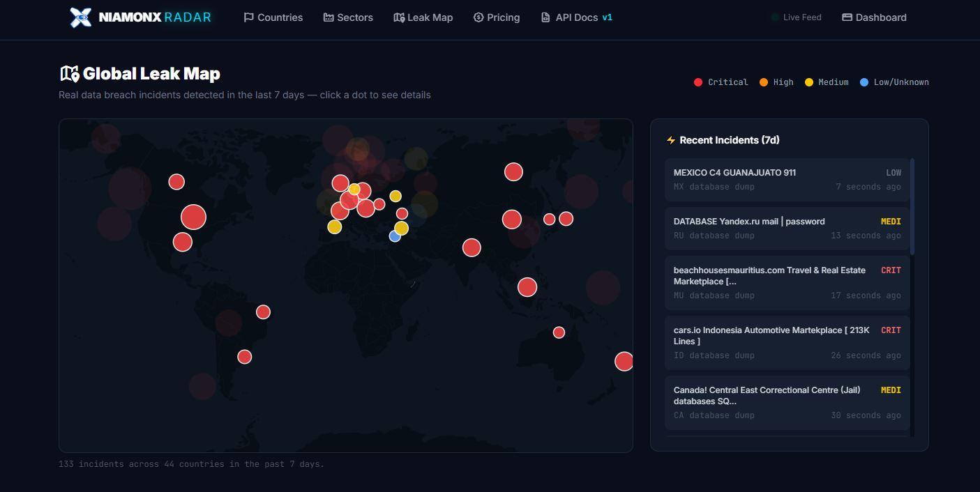Image resolution: width=980 pixels, height=492 pixels.
Task: Select the red incident dot over India
Action: coord(472,247)
